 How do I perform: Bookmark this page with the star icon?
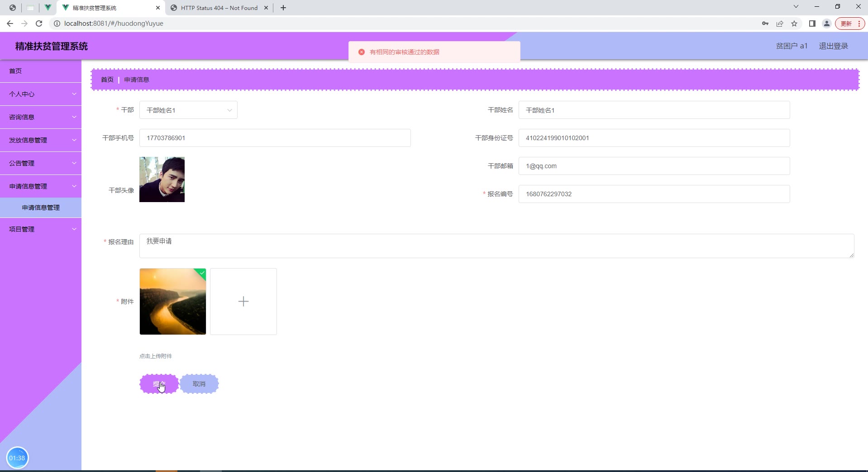coord(794,24)
